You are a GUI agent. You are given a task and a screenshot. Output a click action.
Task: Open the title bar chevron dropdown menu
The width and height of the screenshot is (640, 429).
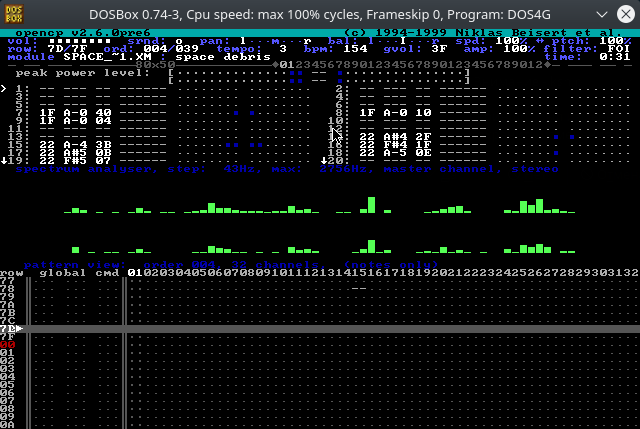point(602,15)
